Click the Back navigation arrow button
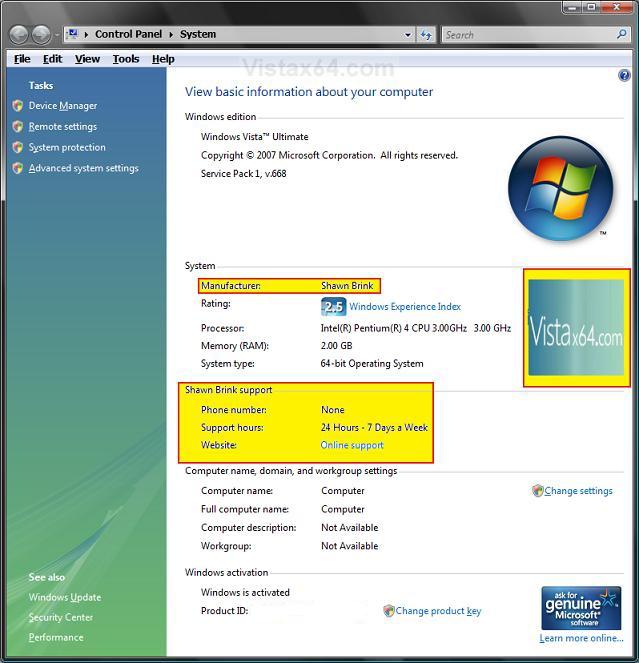This screenshot has height=663, width=639. coord(19,35)
